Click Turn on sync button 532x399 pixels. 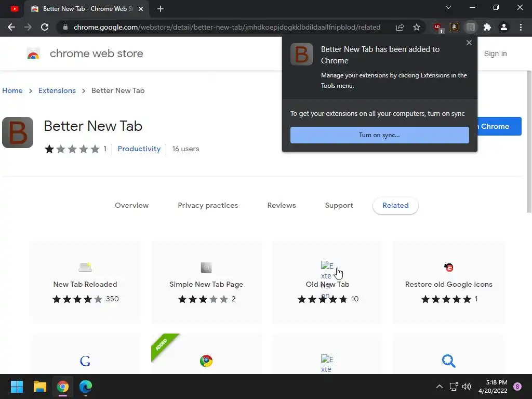(380, 135)
